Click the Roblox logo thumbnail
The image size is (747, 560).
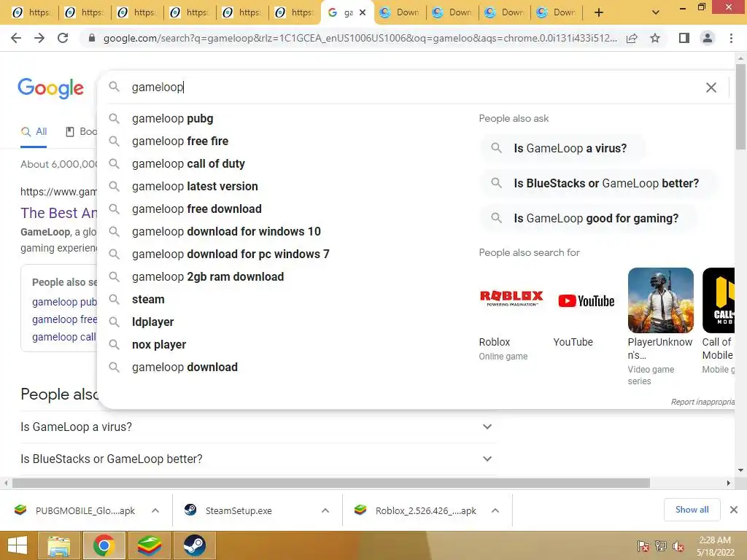pos(511,298)
